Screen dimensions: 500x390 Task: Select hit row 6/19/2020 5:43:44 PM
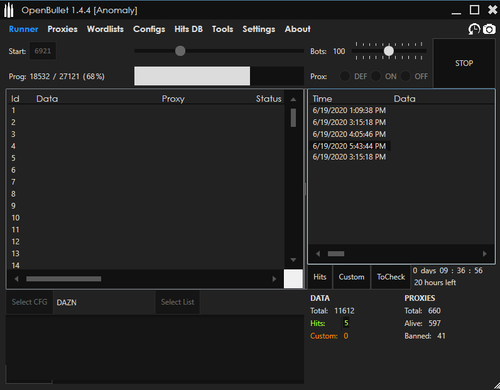click(x=349, y=146)
